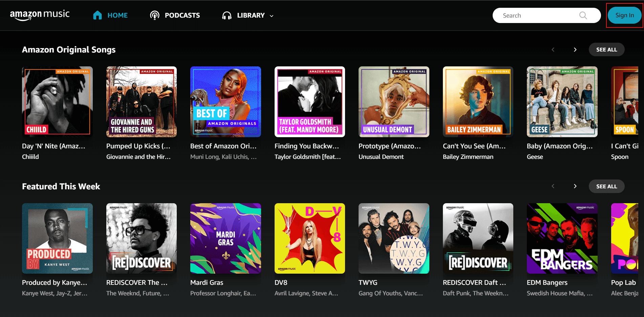
Task: Open the REDISCOVER The Weeknd cover
Action: click(x=142, y=238)
